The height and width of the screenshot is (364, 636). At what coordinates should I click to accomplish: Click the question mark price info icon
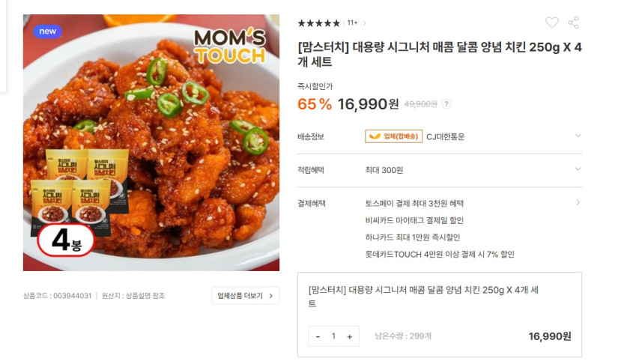point(446,104)
